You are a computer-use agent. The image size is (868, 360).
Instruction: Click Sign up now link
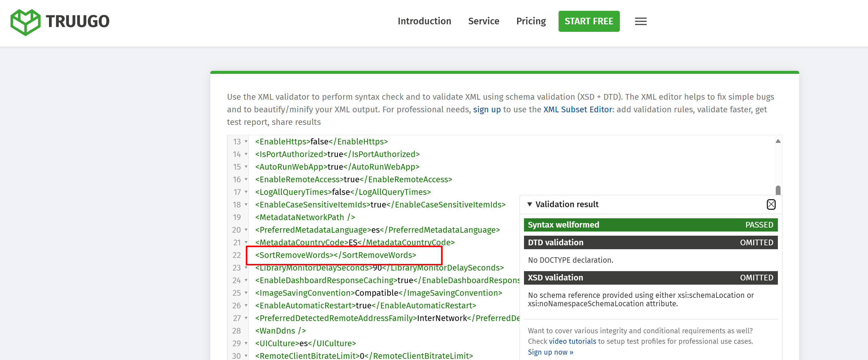(x=550, y=352)
